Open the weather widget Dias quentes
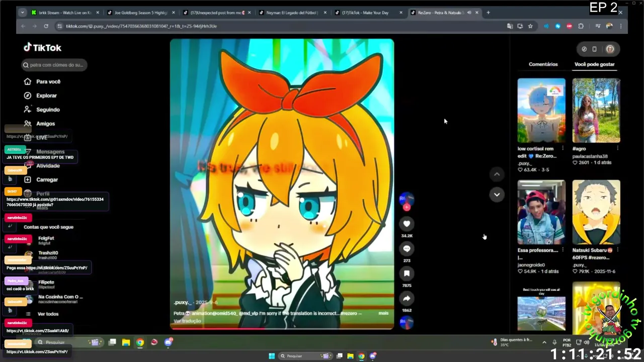This screenshot has width=644, height=362. click(512, 342)
